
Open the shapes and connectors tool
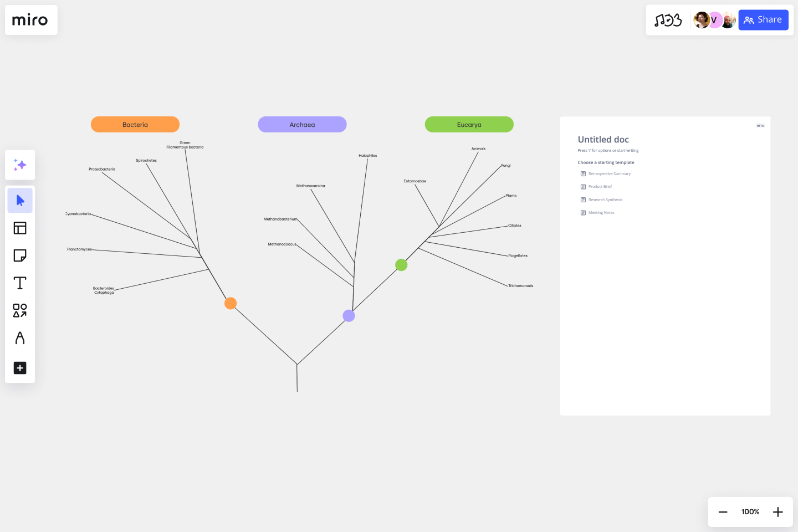[x=20, y=311]
